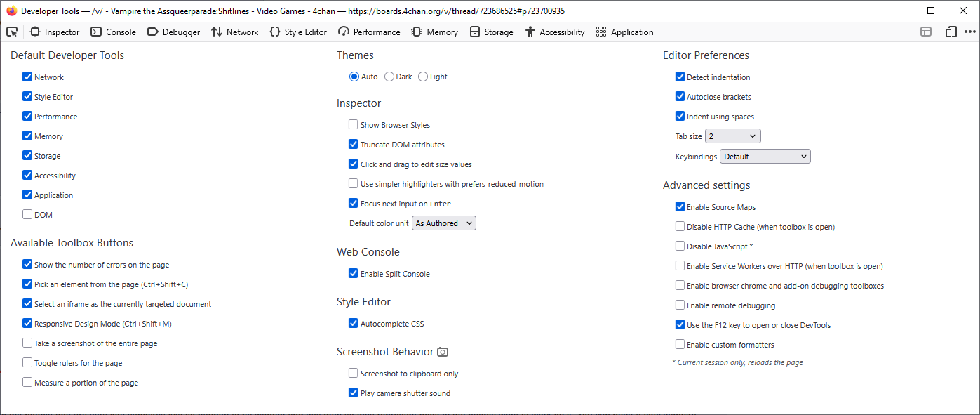
Task: Check Measure a portion of the page
Action: [x=27, y=383]
